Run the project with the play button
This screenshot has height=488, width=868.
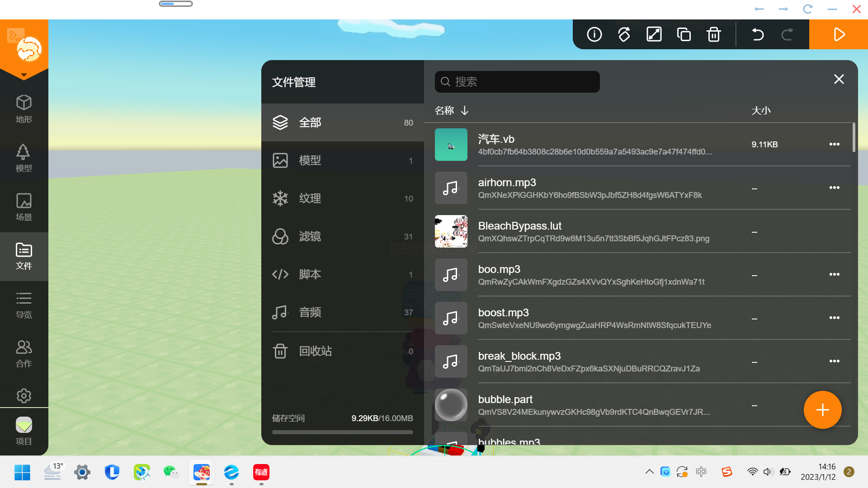pos(839,34)
